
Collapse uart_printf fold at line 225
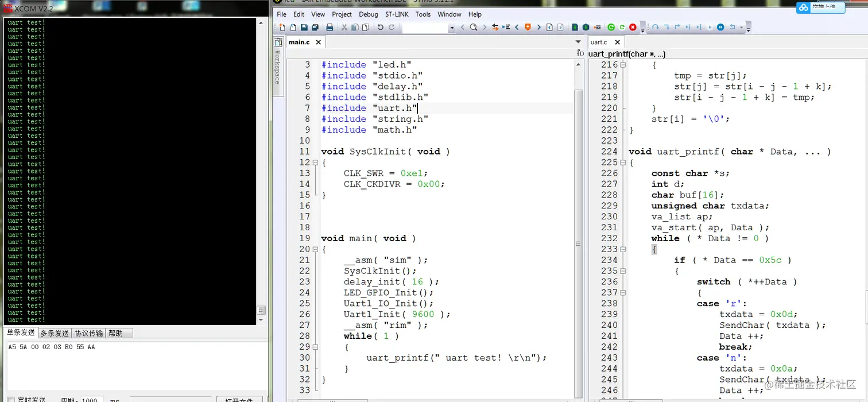coord(623,163)
